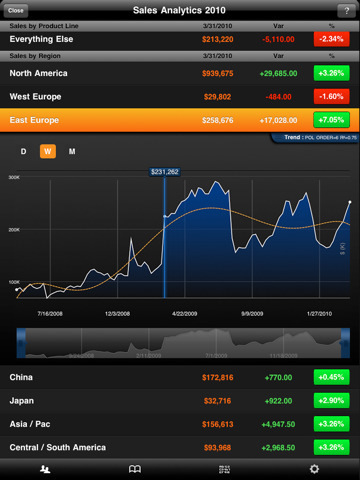Select the China region row

coord(180,377)
